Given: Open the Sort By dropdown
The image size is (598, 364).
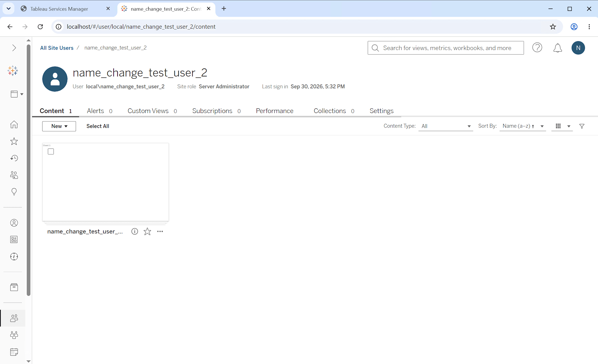Looking at the screenshot, I should click(x=523, y=126).
